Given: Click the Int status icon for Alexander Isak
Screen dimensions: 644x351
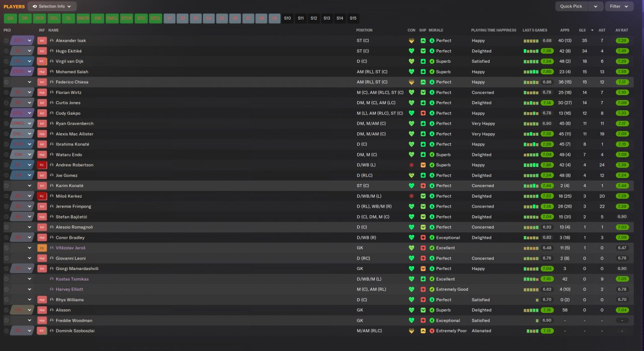Looking at the screenshot, I should (x=42, y=41).
